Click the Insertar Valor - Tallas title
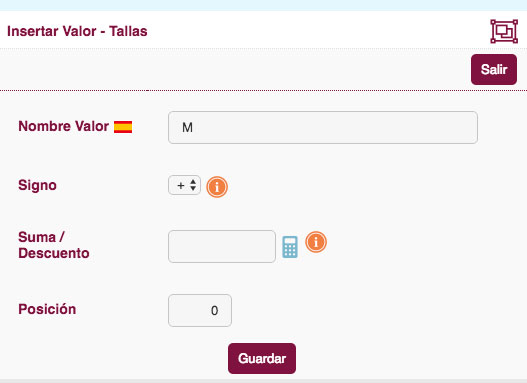Image resolution: width=527 pixels, height=383 pixels. pyautogui.click(x=77, y=31)
